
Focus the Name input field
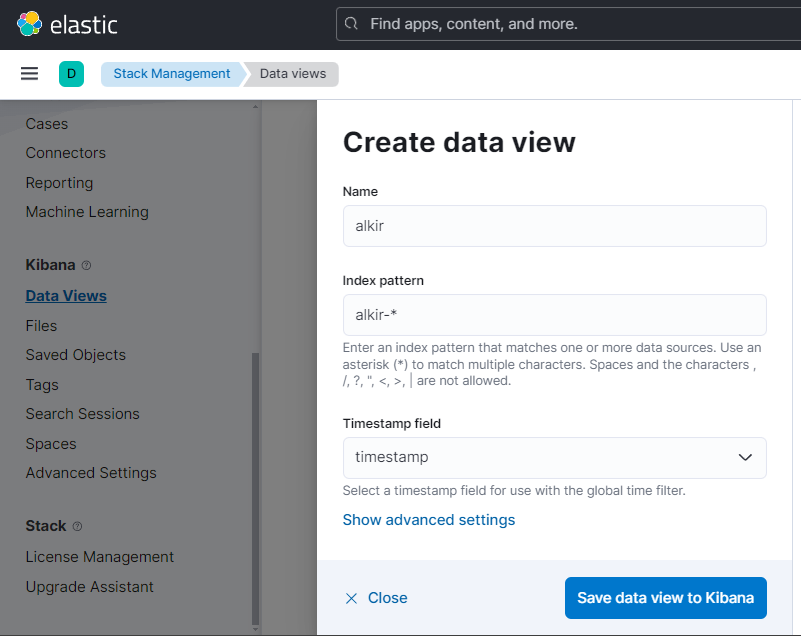tap(554, 226)
